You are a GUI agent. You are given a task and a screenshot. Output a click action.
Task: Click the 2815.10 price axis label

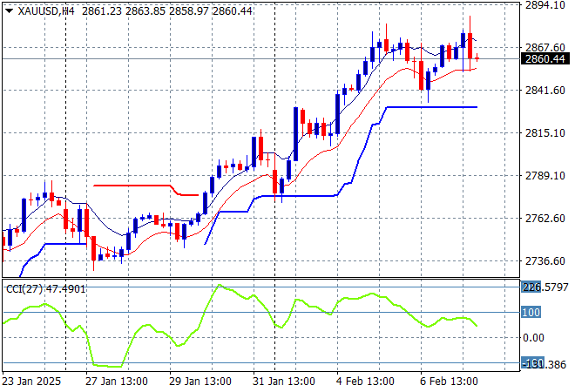[x=545, y=132]
